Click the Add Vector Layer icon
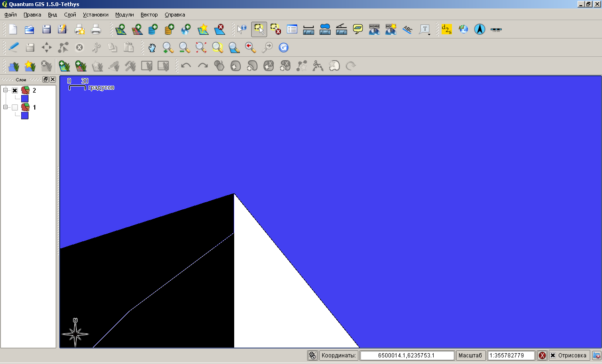Viewport: 602px width, 364px height. [x=121, y=29]
